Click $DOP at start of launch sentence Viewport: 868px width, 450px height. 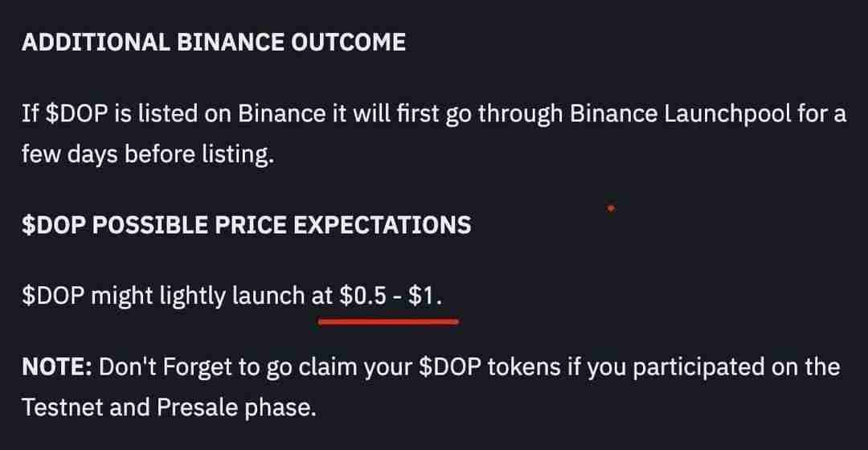point(53,296)
